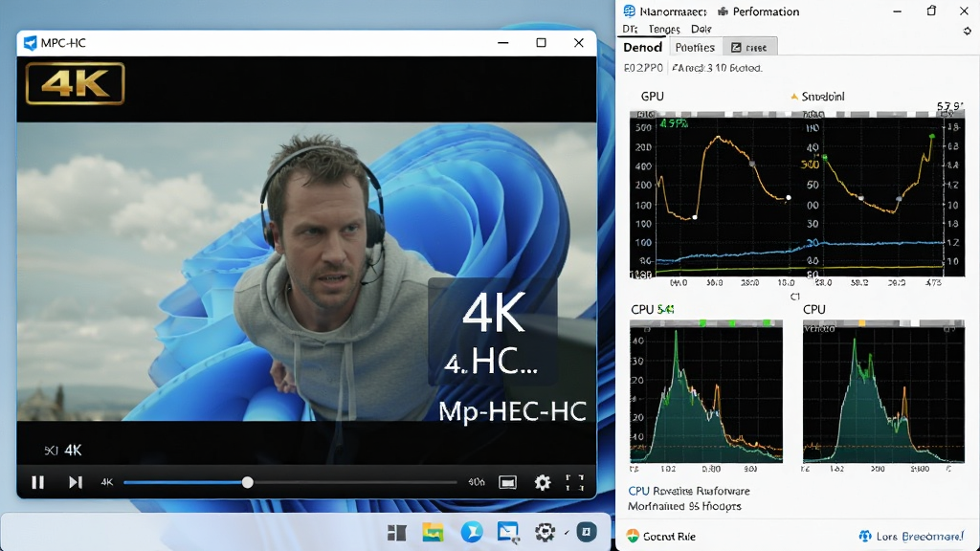This screenshot has width=980, height=551.
Task: Click the right GPU graph under 'Snvelbinl'
Action: (881, 194)
